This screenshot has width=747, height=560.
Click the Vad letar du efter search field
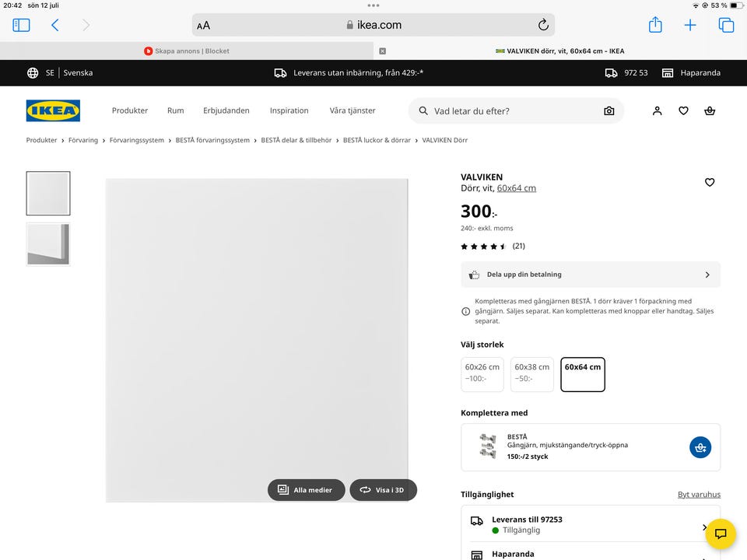pos(514,111)
